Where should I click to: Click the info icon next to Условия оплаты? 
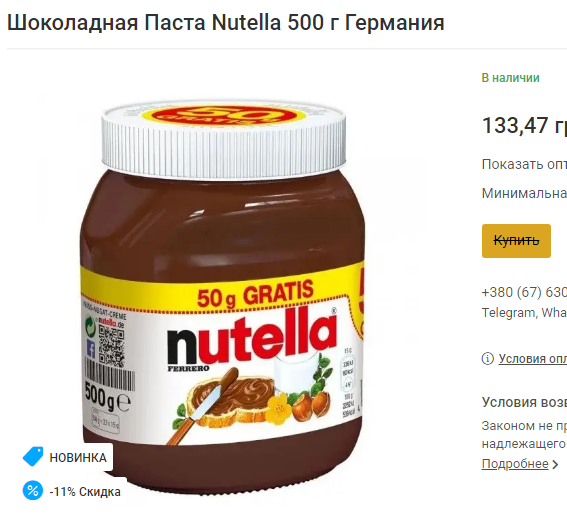[x=487, y=359]
